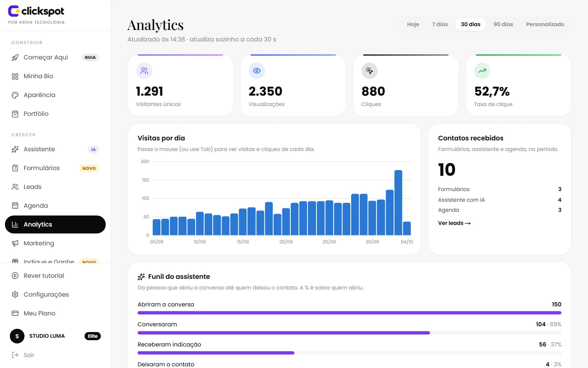Click Rever tutorial play icon
This screenshot has height=368, width=588.
coord(15,276)
